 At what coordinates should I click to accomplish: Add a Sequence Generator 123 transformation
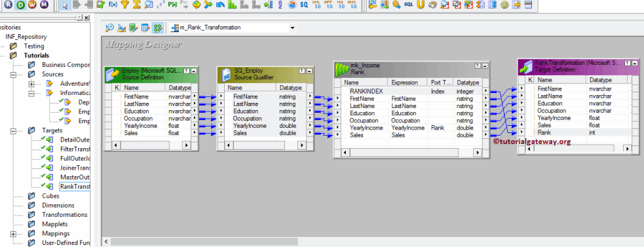pyautogui.click(x=161, y=5)
